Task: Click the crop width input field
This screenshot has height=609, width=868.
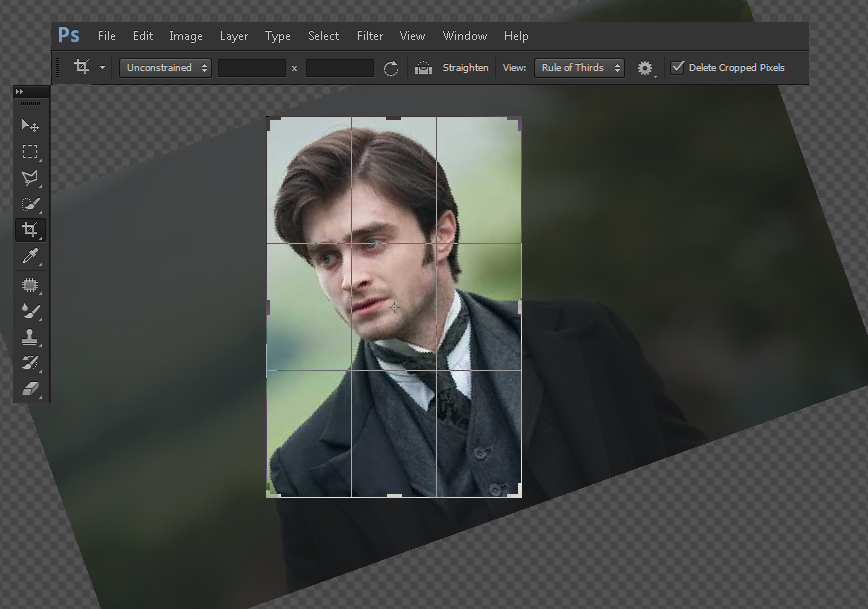Action: point(252,68)
